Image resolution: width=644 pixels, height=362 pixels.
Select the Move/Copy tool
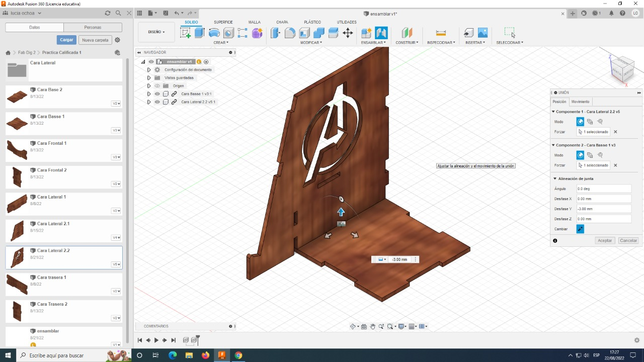[x=348, y=33]
